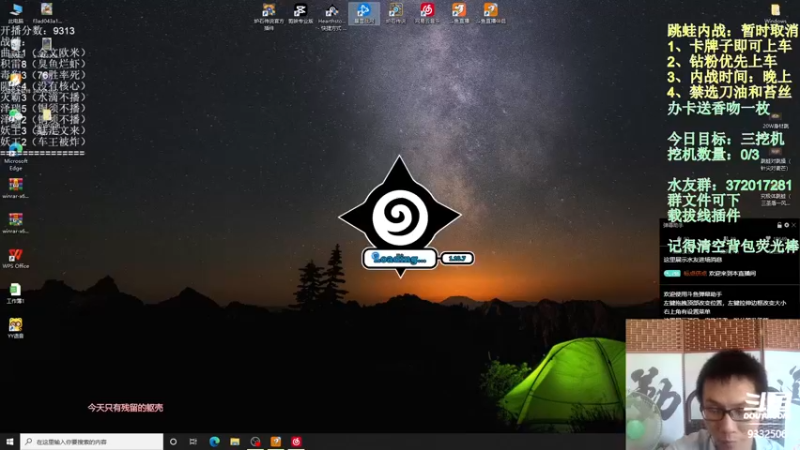Launch 剪映专业版 video editor shortcut

coord(301,13)
